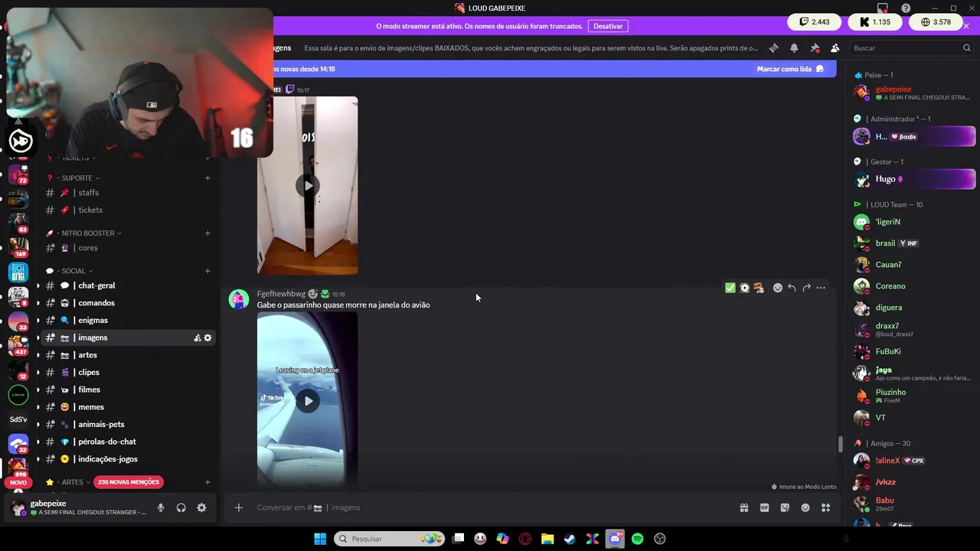Play the door video clip
The height and width of the screenshot is (551, 980).
pos(308,185)
